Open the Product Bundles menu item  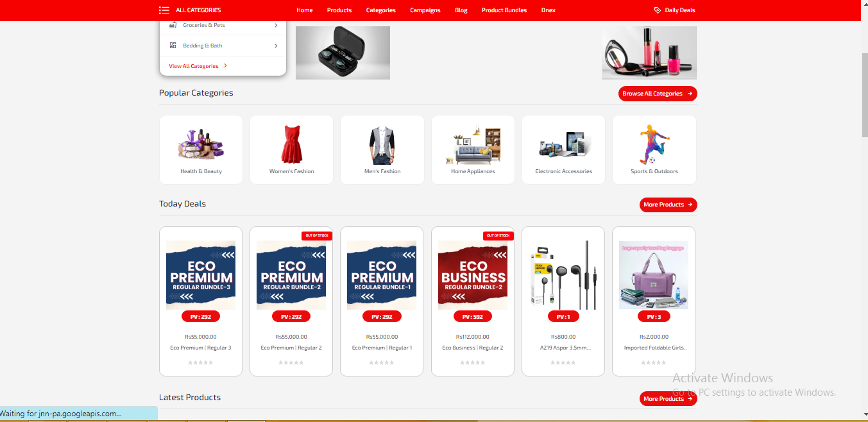[x=504, y=10]
